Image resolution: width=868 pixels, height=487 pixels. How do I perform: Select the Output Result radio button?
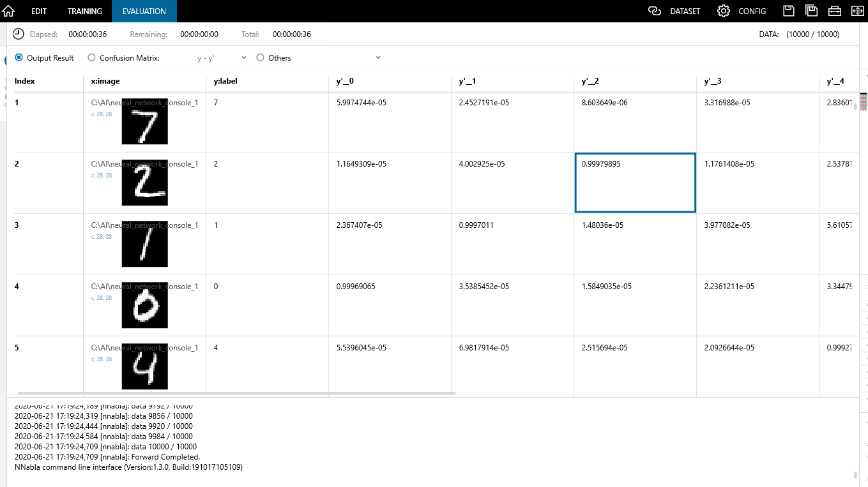(19, 57)
